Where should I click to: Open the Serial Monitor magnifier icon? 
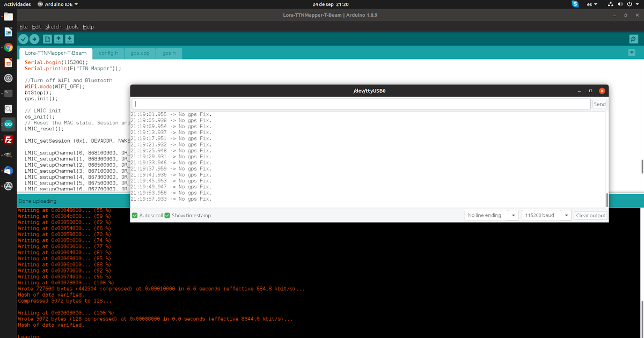(x=633, y=39)
